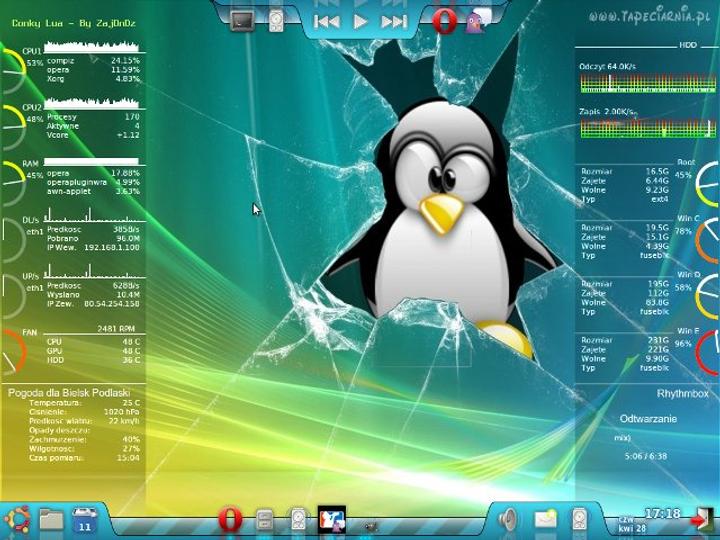The image size is (720, 540).
Task: Skip to the previous track
Action: 326,22
